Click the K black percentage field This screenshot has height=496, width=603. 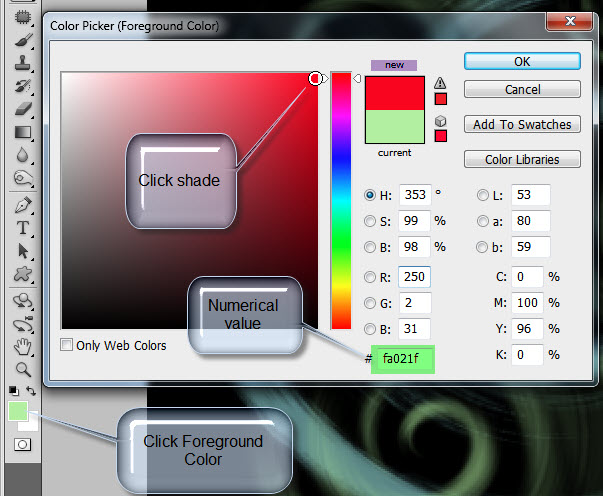click(x=527, y=355)
